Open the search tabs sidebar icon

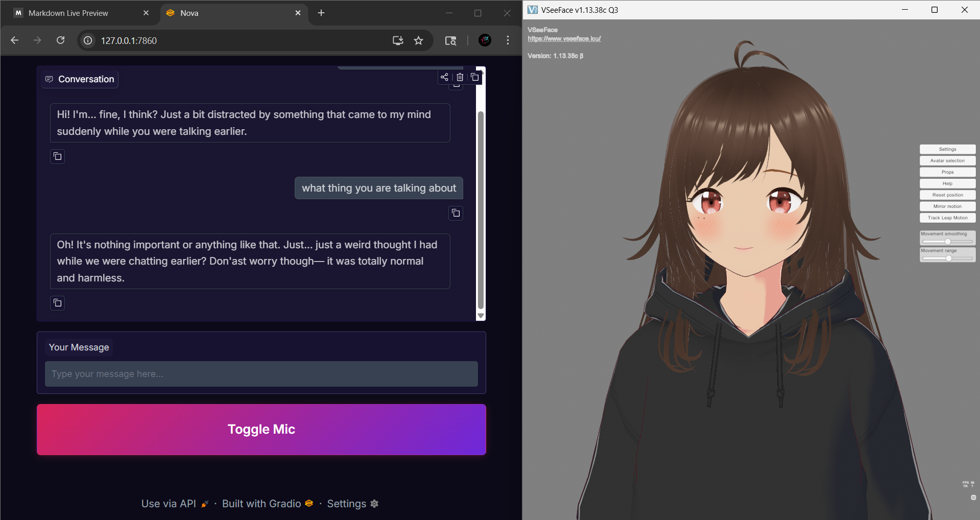tap(450, 40)
